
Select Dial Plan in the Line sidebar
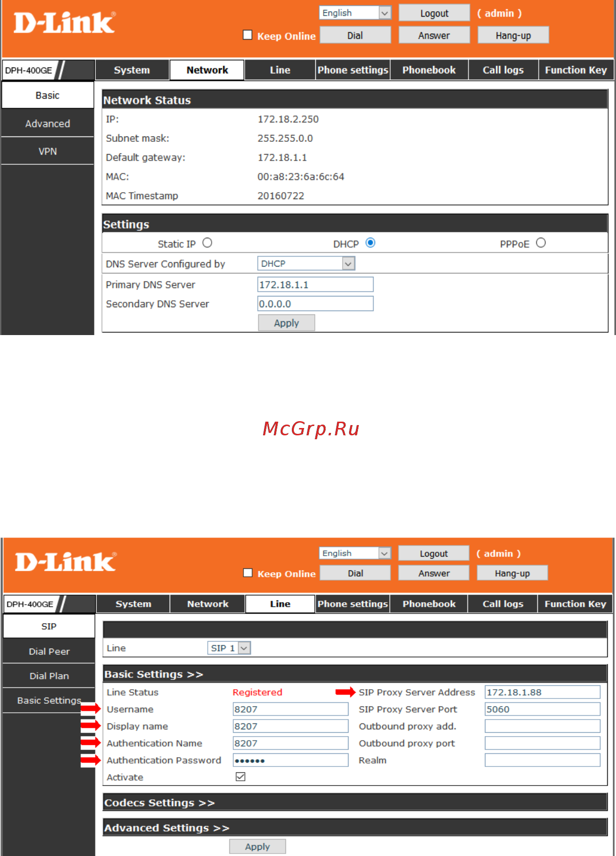pyautogui.click(x=49, y=676)
